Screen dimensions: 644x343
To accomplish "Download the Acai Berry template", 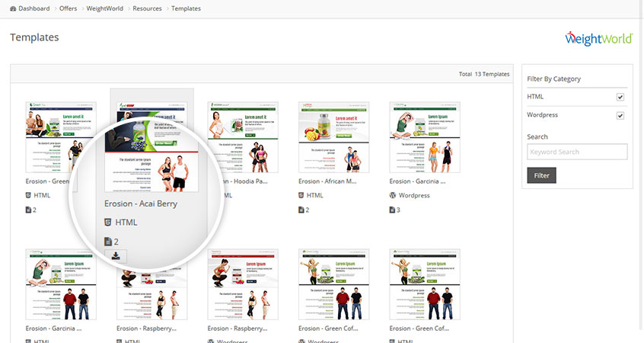I will point(116,256).
